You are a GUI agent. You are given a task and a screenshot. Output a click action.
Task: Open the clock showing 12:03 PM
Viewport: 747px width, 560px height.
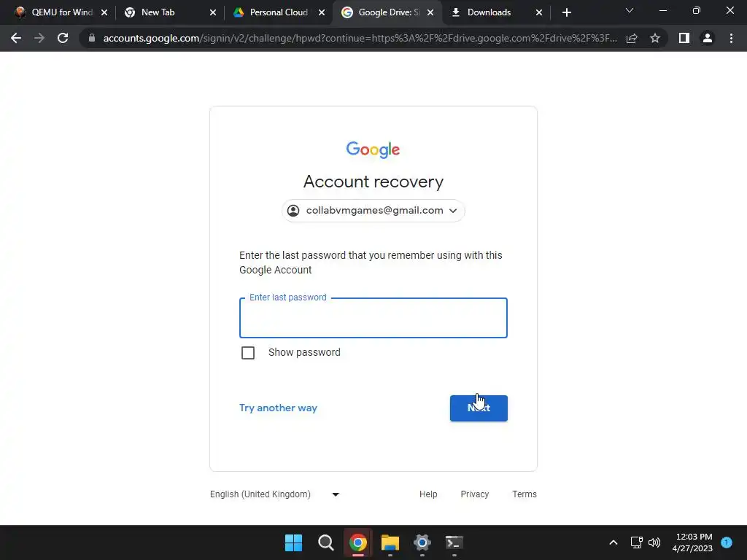[x=693, y=542]
